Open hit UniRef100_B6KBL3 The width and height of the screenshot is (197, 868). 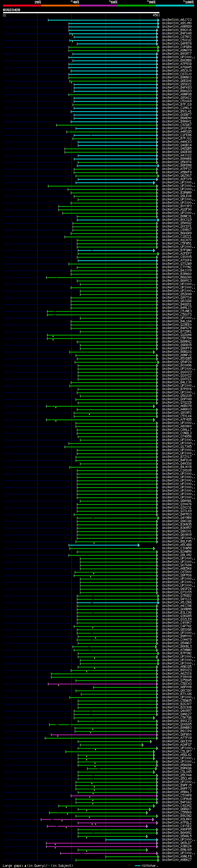coord(177,646)
